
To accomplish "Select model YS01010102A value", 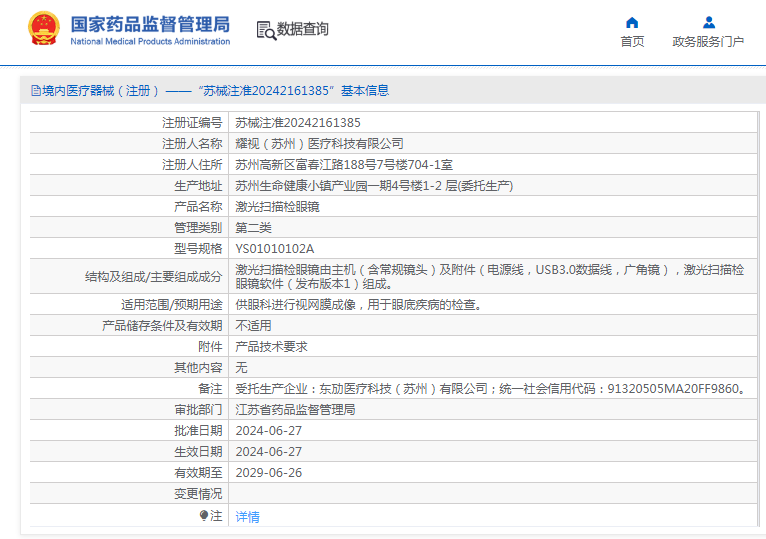I will point(275,249).
